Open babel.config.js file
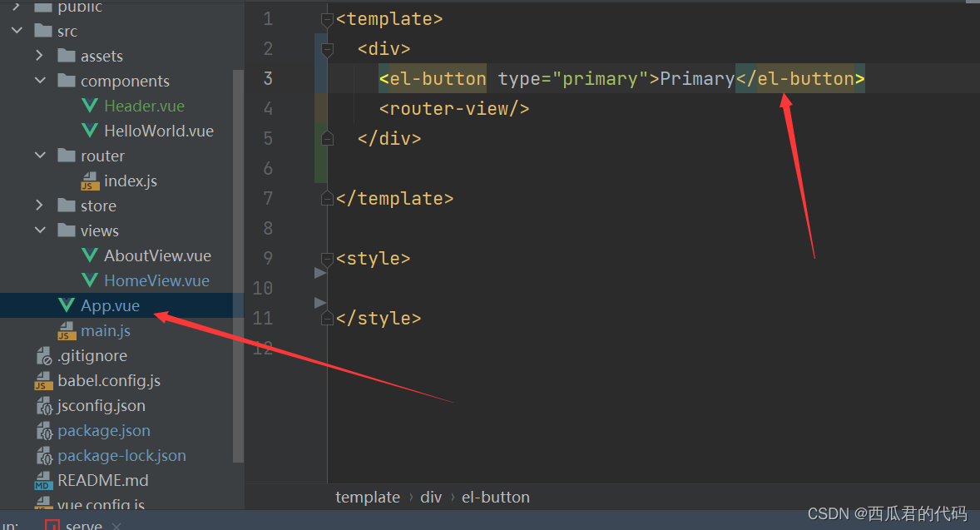Image resolution: width=980 pixels, height=530 pixels. coord(109,380)
